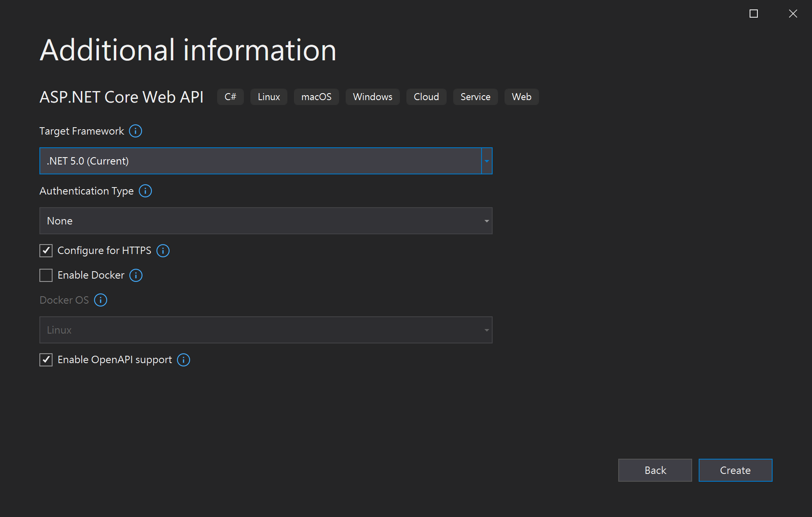Enable the Enable Docker checkbox
Viewport: 812px width, 517px height.
click(x=46, y=275)
